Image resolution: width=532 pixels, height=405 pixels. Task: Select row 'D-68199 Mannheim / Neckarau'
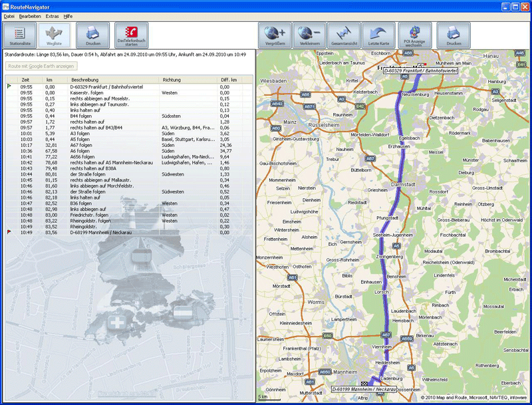129,232
